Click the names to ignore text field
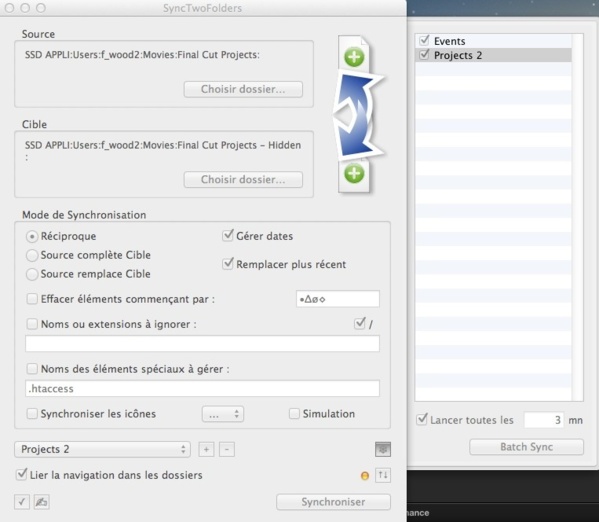Image resolution: width=599 pixels, height=522 pixels. [x=202, y=344]
